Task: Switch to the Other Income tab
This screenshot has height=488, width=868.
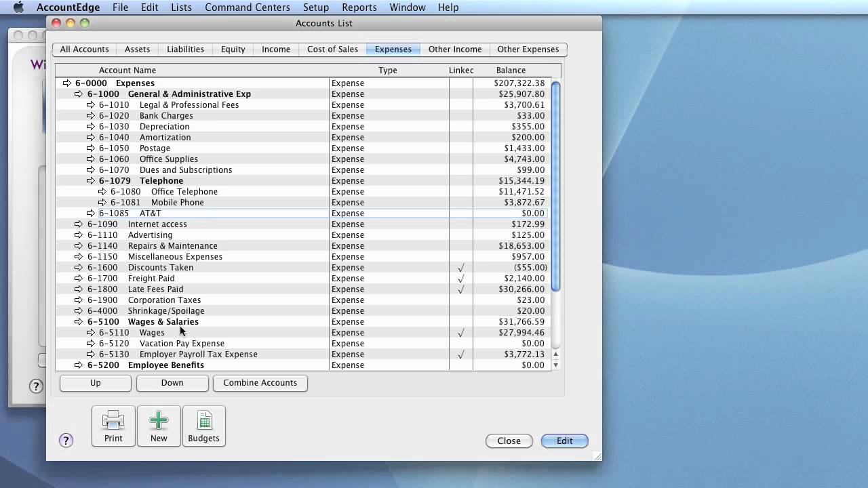Action: (x=455, y=49)
